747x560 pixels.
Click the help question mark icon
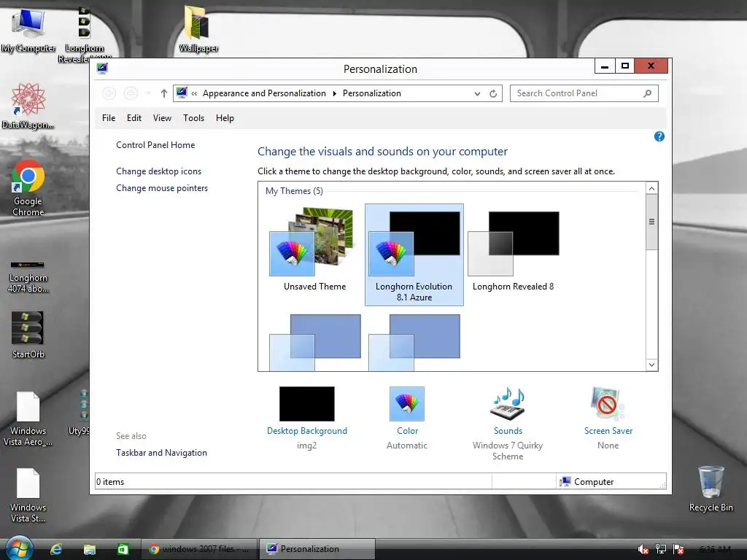point(659,136)
